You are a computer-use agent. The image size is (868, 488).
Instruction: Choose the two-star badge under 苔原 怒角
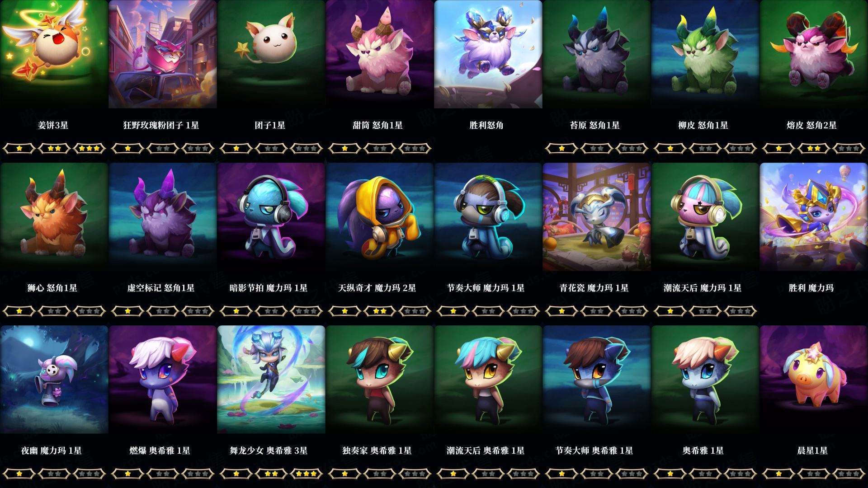pyautogui.click(x=597, y=148)
